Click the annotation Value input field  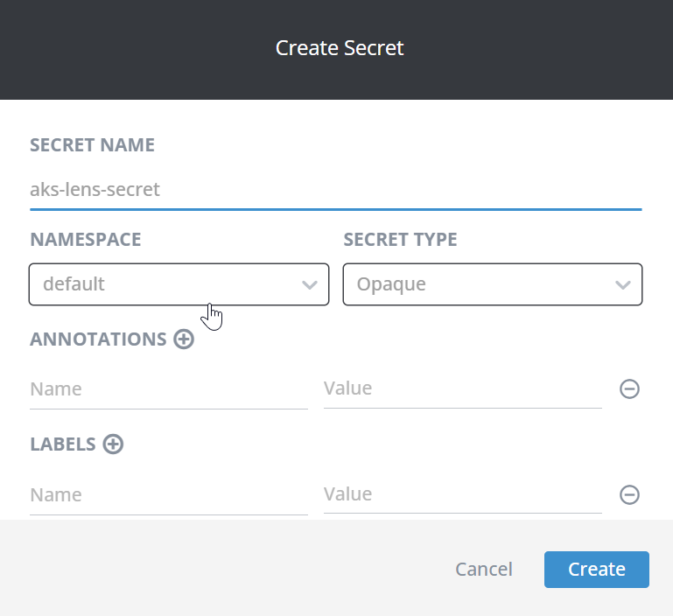(x=462, y=388)
